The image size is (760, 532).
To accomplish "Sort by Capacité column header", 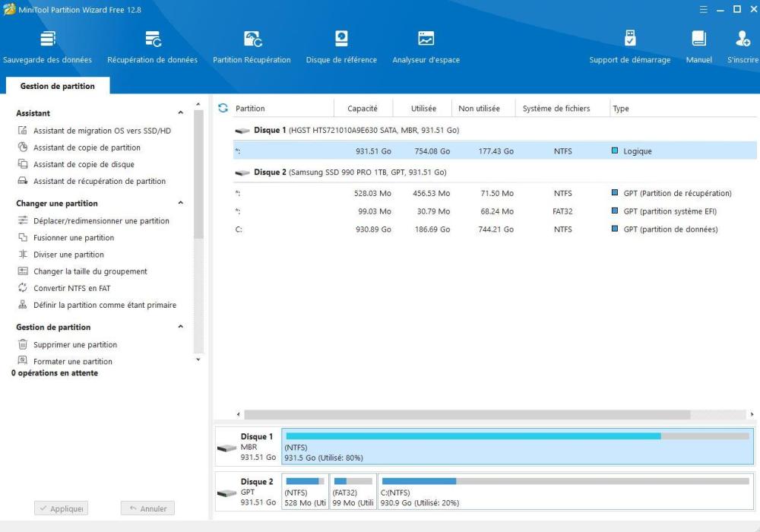I will 362,109.
